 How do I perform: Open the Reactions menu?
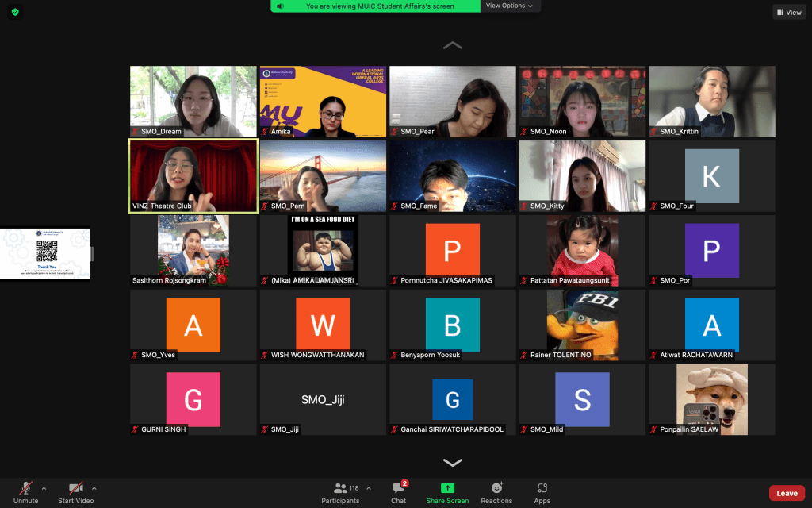tap(496, 488)
